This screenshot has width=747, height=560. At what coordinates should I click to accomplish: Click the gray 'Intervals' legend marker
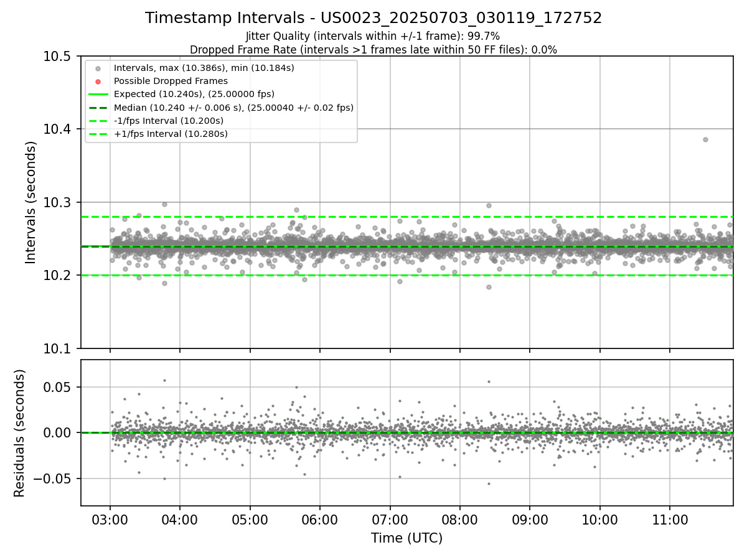pos(98,67)
